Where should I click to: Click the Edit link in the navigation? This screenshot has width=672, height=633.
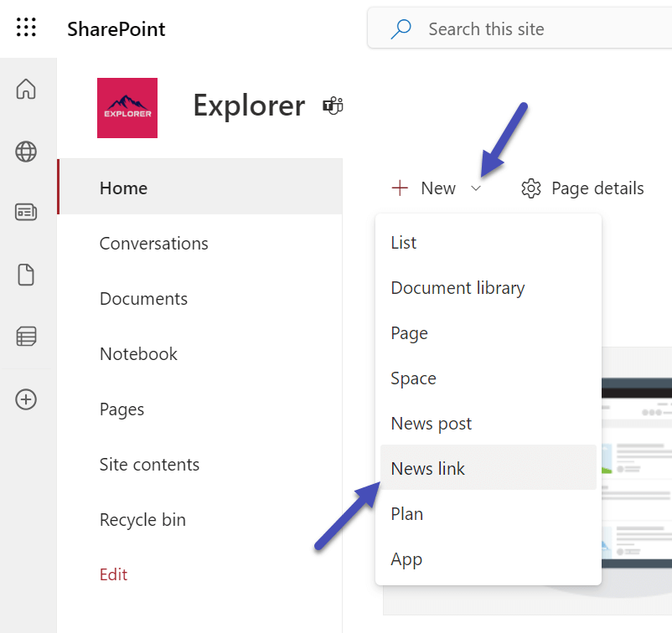pos(113,574)
